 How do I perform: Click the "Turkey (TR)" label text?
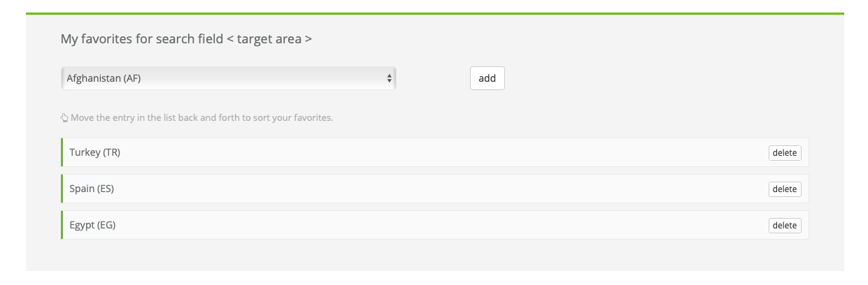pyautogui.click(x=94, y=152)
